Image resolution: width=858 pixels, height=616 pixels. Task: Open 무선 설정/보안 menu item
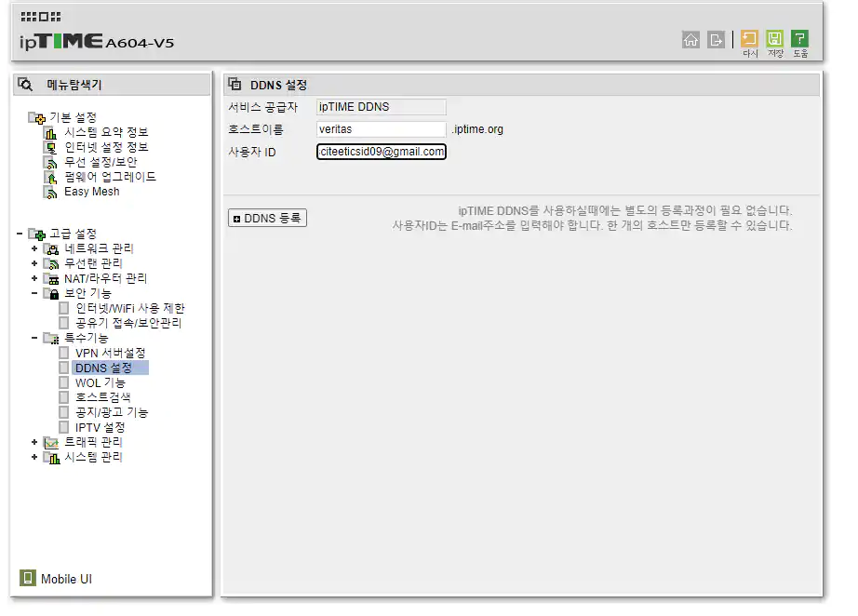pyautogui.click(x=101, y=162)
